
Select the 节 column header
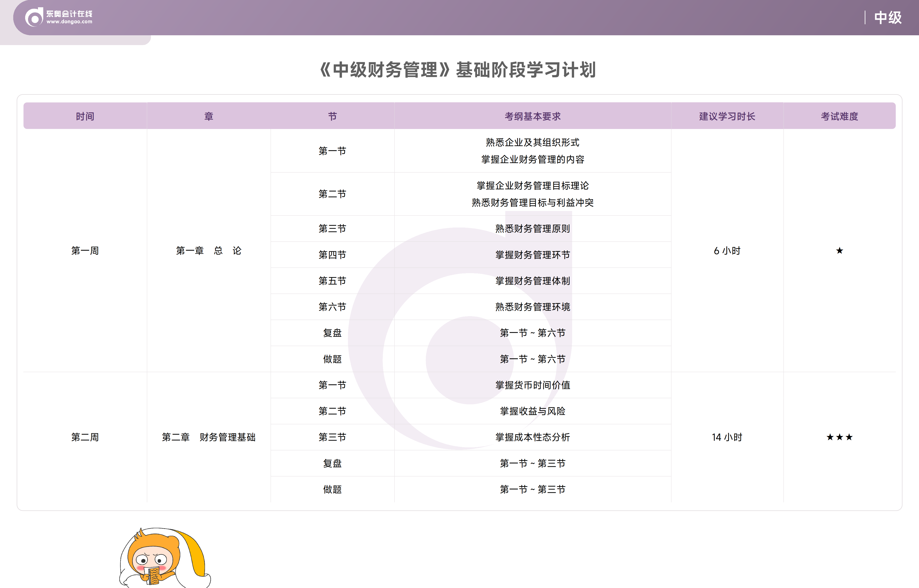[333, 116]
